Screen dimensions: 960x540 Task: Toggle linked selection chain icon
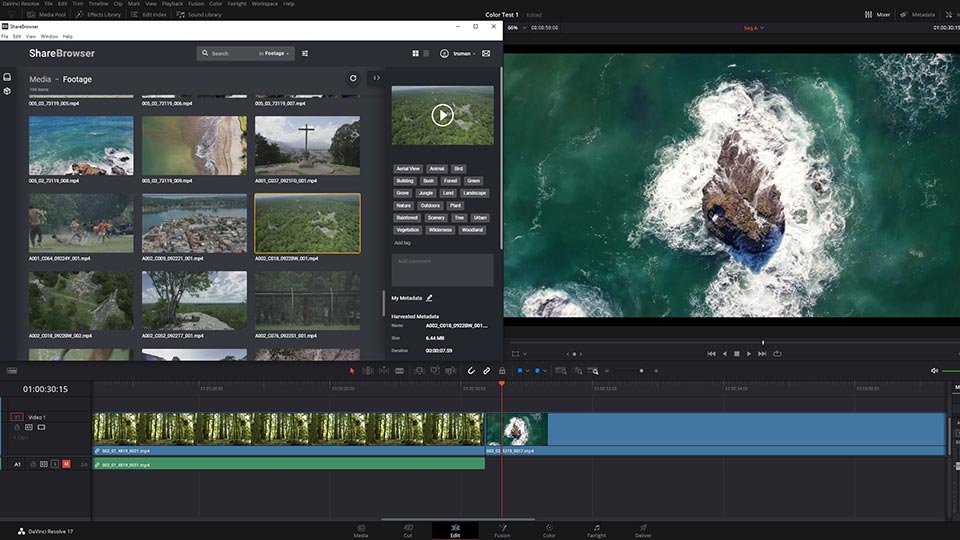[486, 370]
